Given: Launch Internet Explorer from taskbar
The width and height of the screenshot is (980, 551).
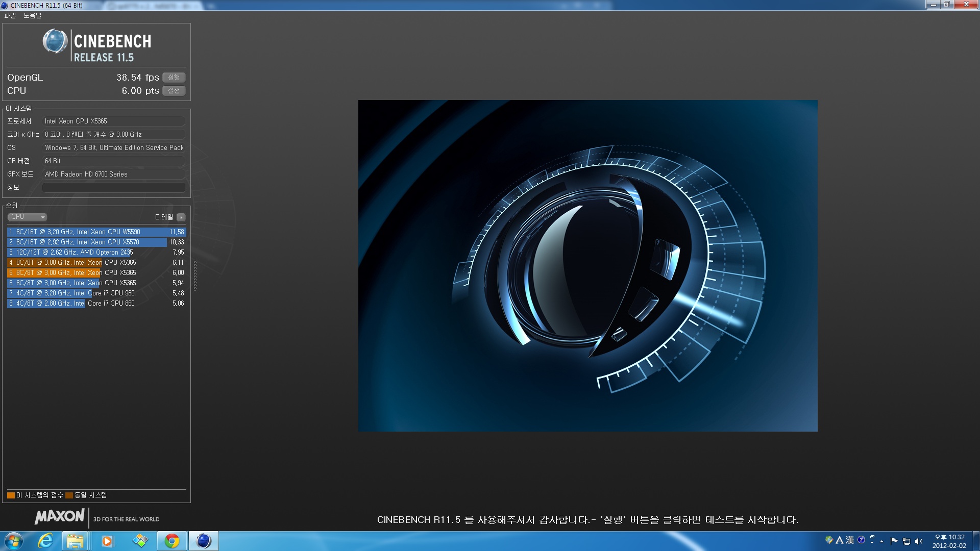Looking at the screenshot, I should tap(45, 541).
